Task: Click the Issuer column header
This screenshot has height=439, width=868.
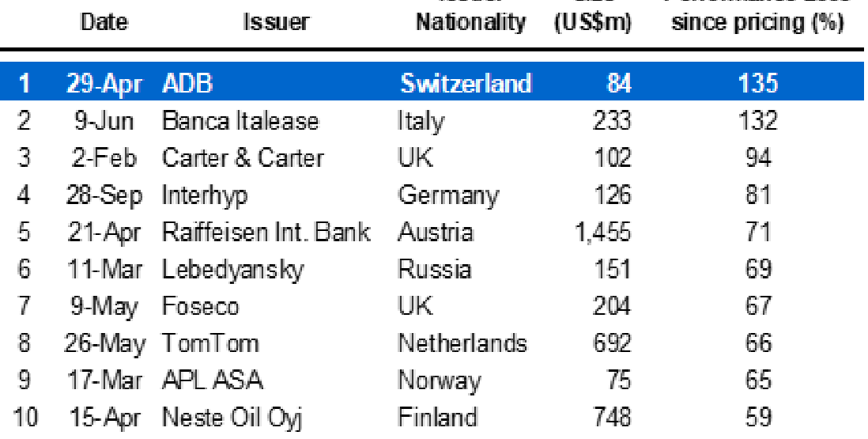Action: click(x=276, y=23)
